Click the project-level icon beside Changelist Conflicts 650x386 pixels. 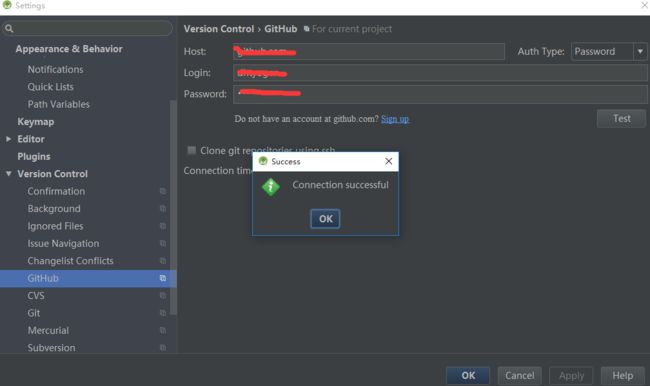[x=163, y=261]
